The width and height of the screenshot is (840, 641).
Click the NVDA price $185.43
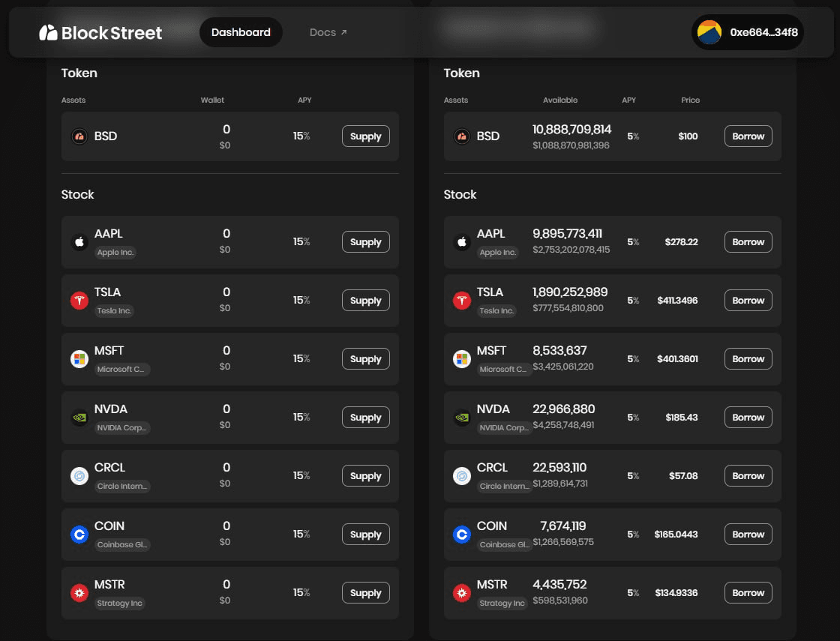(x=682, y=417)
